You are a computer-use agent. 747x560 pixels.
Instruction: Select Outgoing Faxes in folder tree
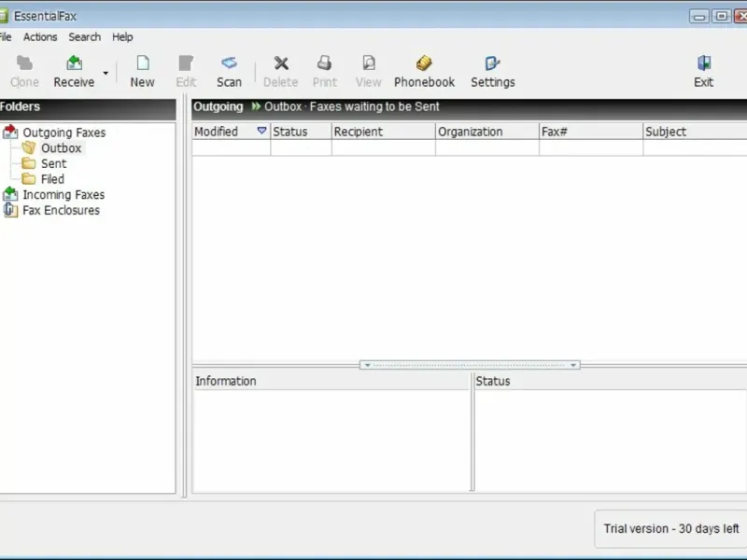[64, 133]
